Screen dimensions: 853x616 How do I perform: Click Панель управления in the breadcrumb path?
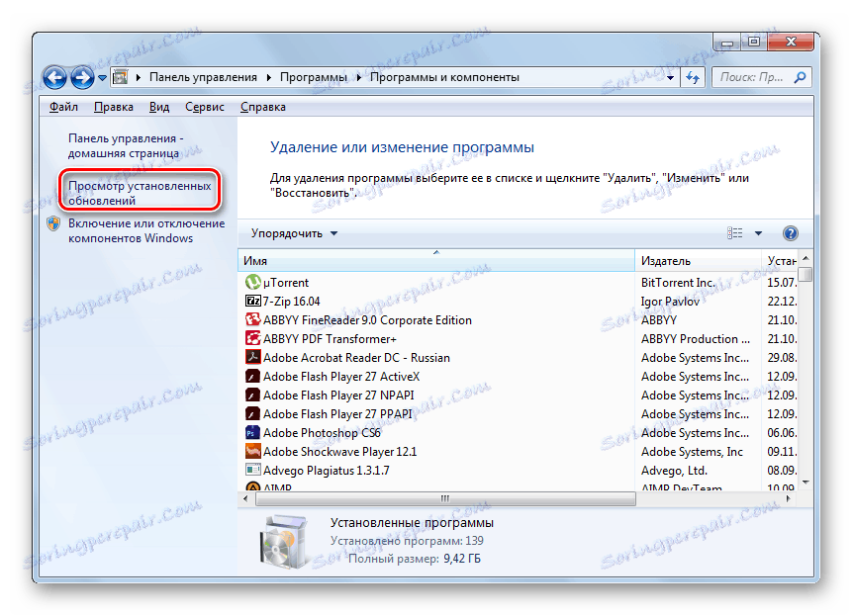coord(203,77)
